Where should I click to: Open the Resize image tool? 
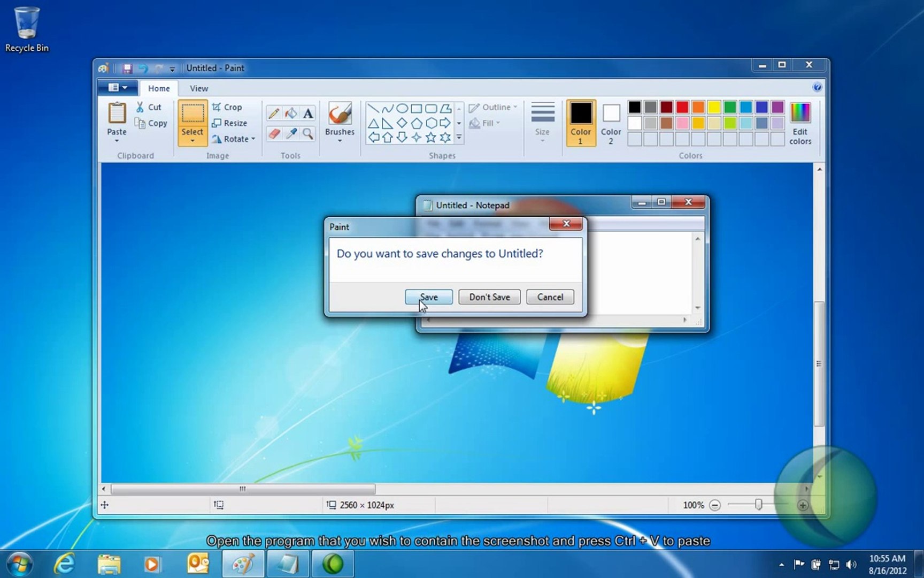click(229, 123)
